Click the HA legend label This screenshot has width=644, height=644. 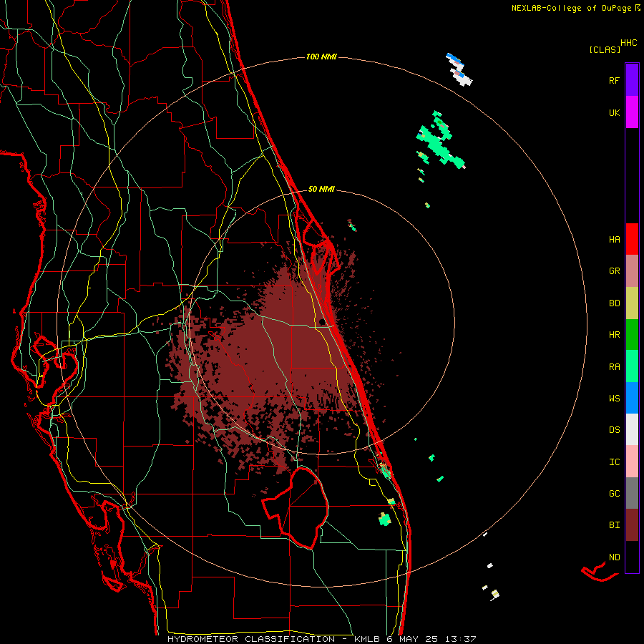(x=614, y=240)
